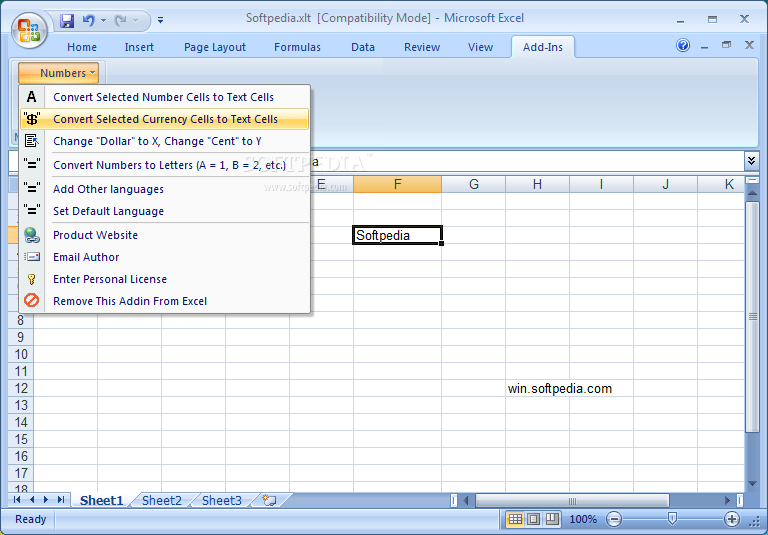Click the Save icon in Quick Access
Viewport: 768px width, 535px height.
67,21
